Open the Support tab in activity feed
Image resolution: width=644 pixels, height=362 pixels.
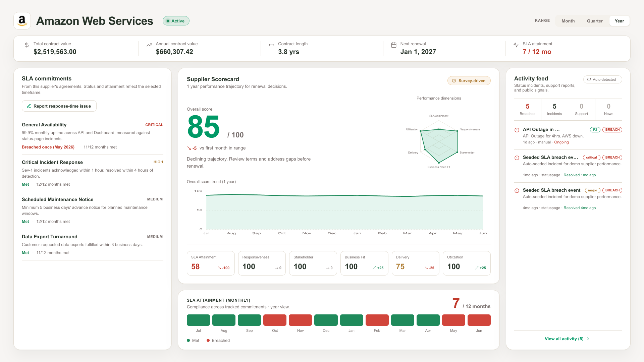click(582, 110)
